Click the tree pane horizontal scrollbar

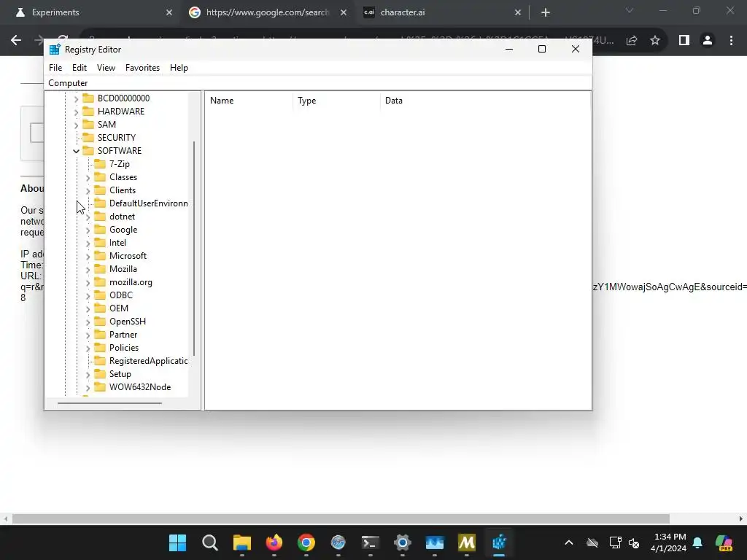(109, 402)
